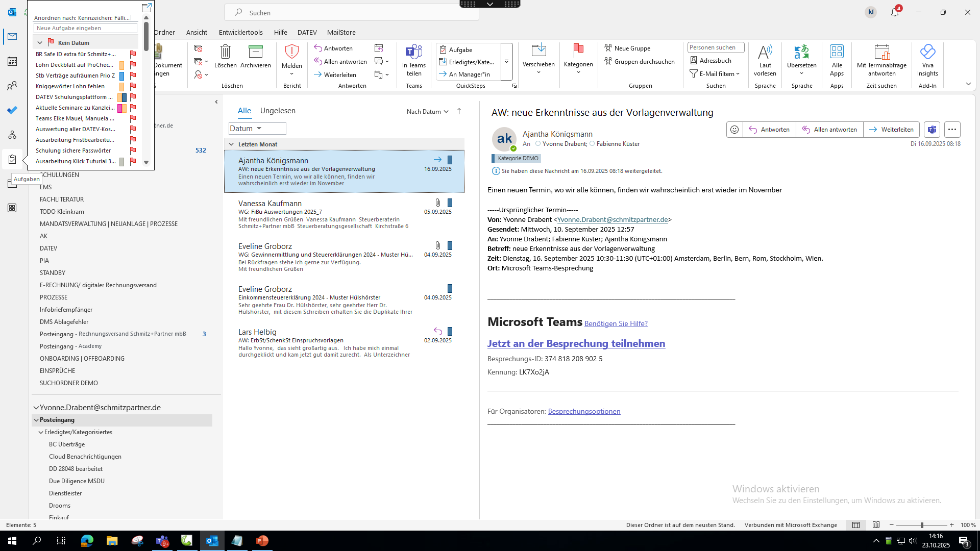Screen dimensions: 980x551
Task: Toggle flag on Auswertung aller DATEV-Kos task
Action: pos(133,129)
